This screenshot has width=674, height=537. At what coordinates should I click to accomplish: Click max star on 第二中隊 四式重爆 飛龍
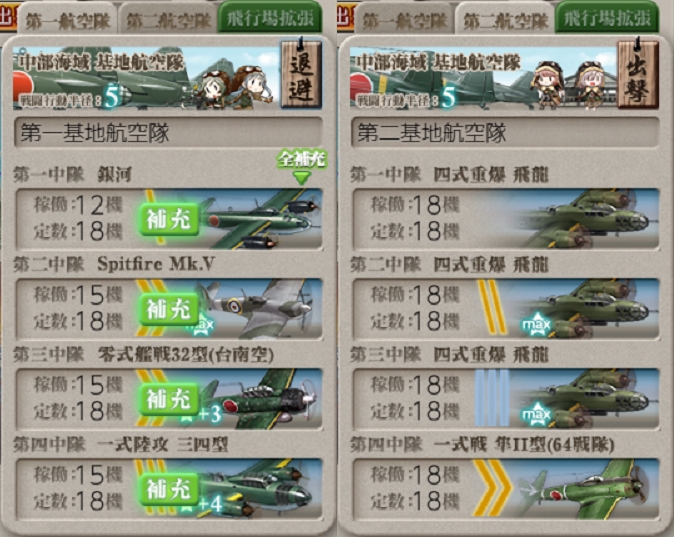coord(536,325)
